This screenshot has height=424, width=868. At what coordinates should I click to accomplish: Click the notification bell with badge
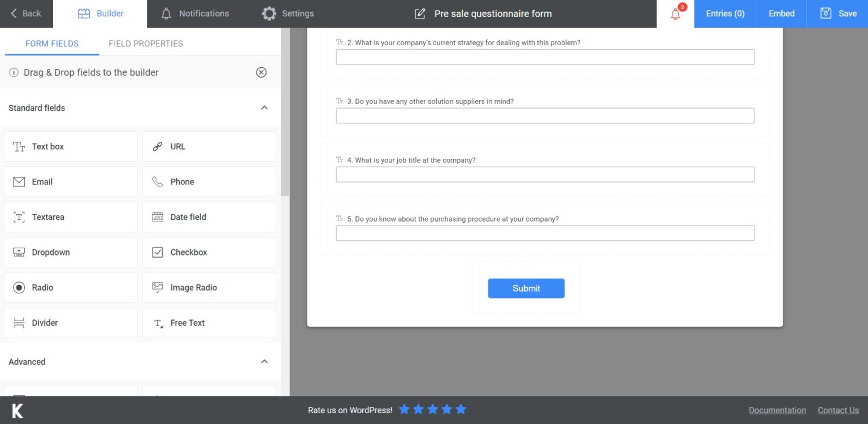(675, 13)
